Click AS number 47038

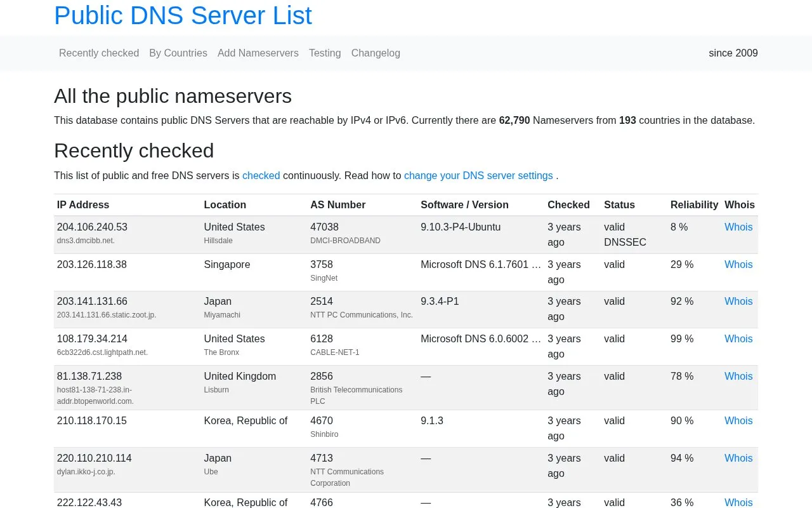[x=325, y=227]
